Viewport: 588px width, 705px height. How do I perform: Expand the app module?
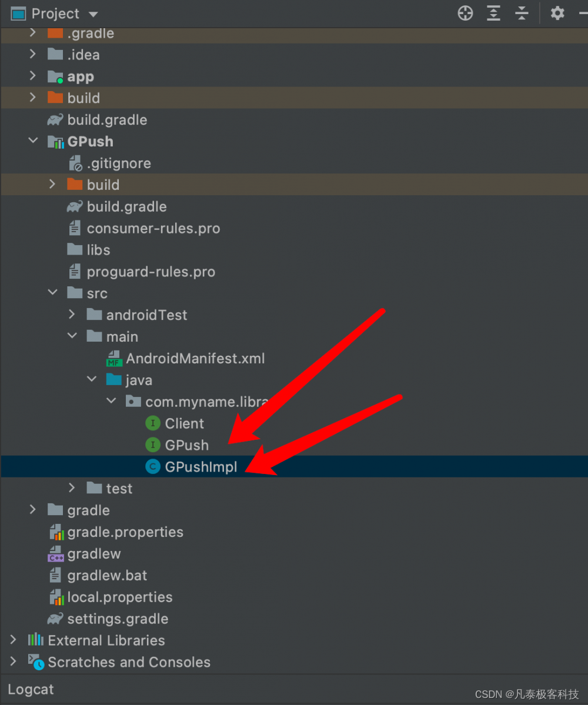(x=32, y=75)
